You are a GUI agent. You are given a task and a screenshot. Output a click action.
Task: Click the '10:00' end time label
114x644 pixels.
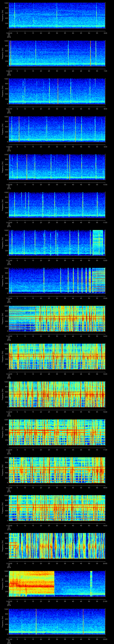[105, 184]
